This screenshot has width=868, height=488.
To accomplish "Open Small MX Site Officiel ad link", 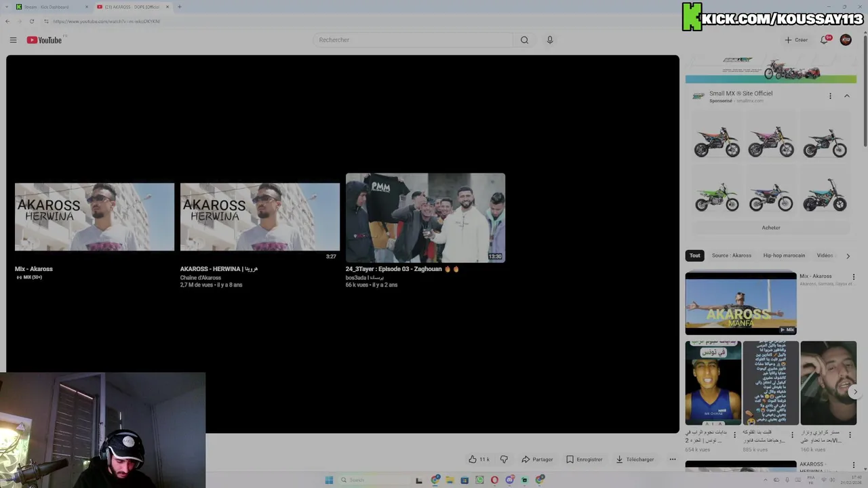I will 741,94.
